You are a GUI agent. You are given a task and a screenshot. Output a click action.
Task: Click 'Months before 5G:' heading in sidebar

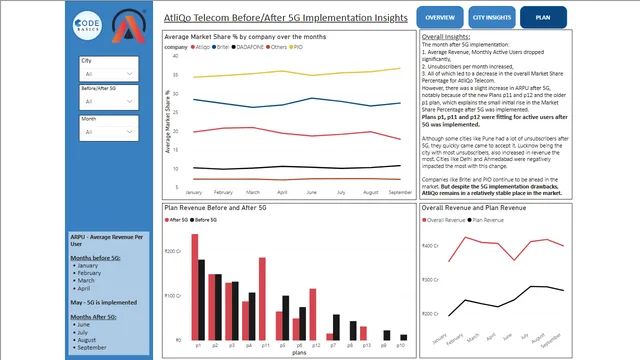point(95,258)
